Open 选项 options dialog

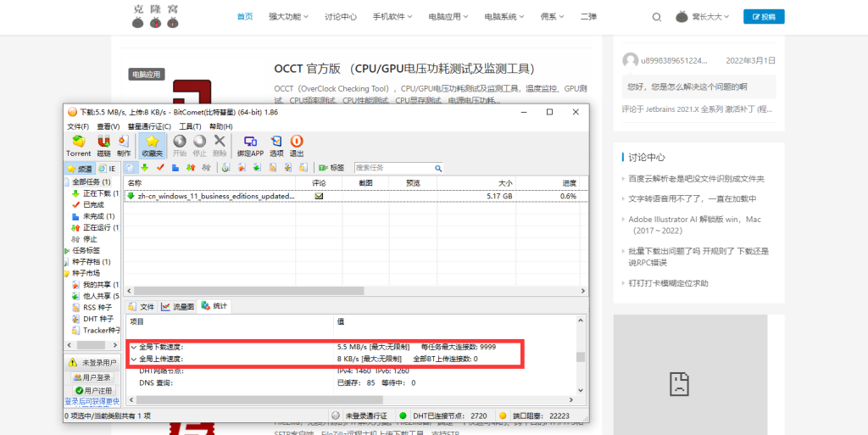276,146
